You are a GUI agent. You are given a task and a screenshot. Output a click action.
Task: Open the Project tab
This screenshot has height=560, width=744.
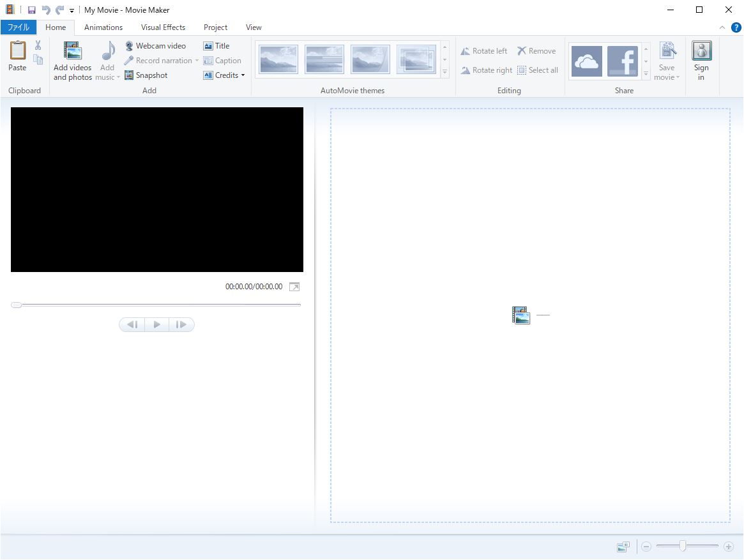[x=215, y=27]
